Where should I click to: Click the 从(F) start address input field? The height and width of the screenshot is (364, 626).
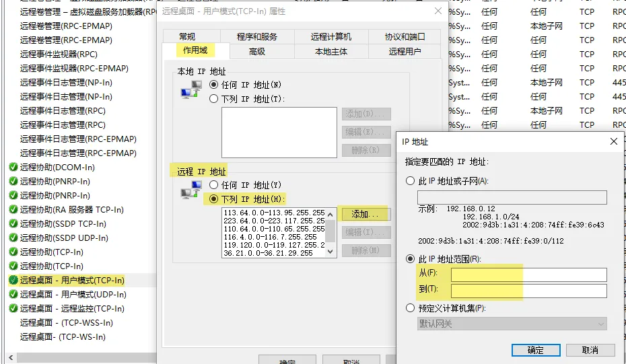pyautogui.click(x=528, y=275)
